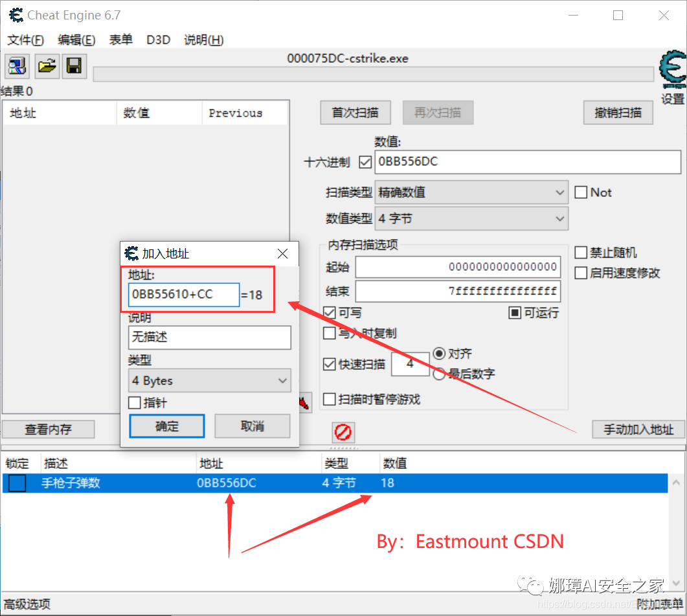Open the 表单 menu

click(120, 40)
